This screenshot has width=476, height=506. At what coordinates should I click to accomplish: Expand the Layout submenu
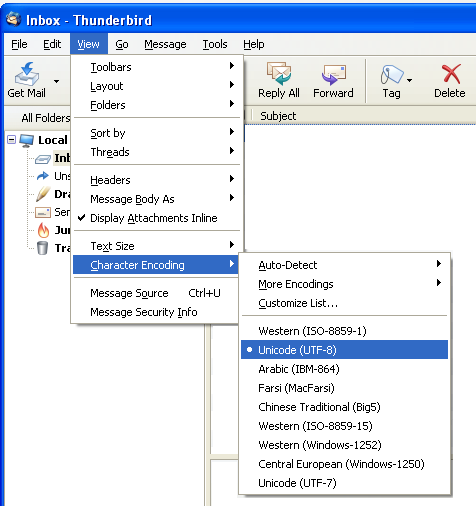(157, 86)
